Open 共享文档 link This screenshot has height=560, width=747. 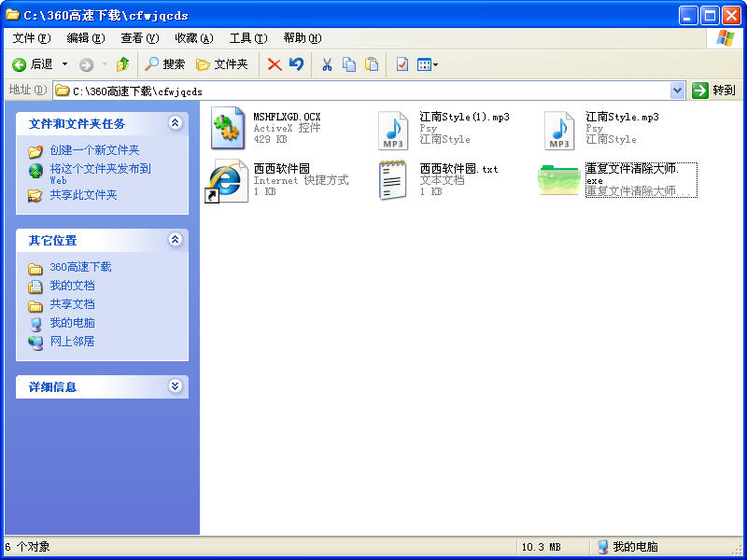click(x=73, y=304)
